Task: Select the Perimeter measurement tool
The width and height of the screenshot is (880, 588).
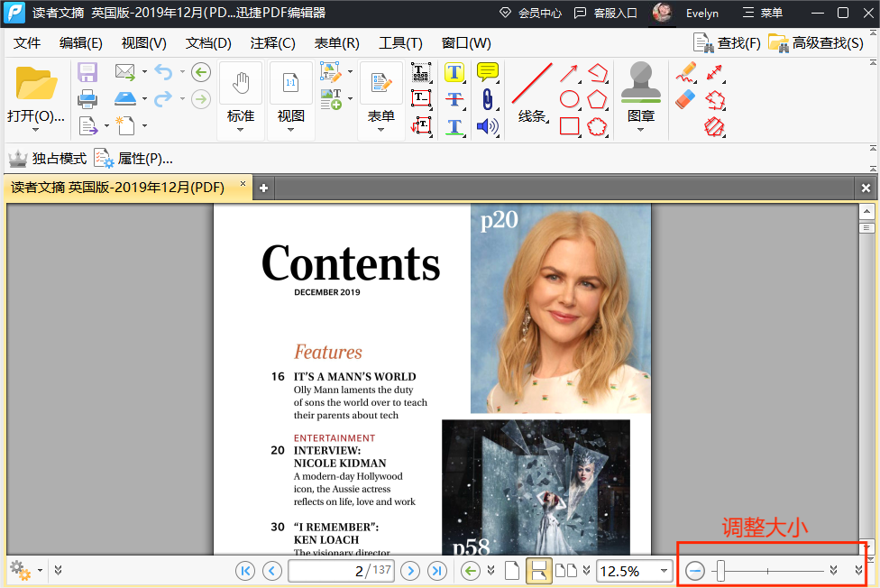Action: point(715,100)
